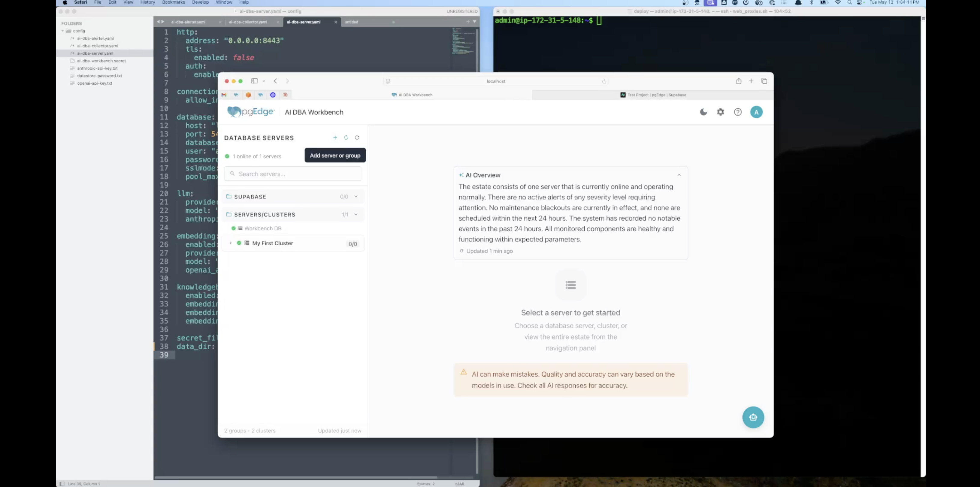980x487 pixels.
Task: Open the Bookmarks menu in the menu bar
Action: coord(174,2)
